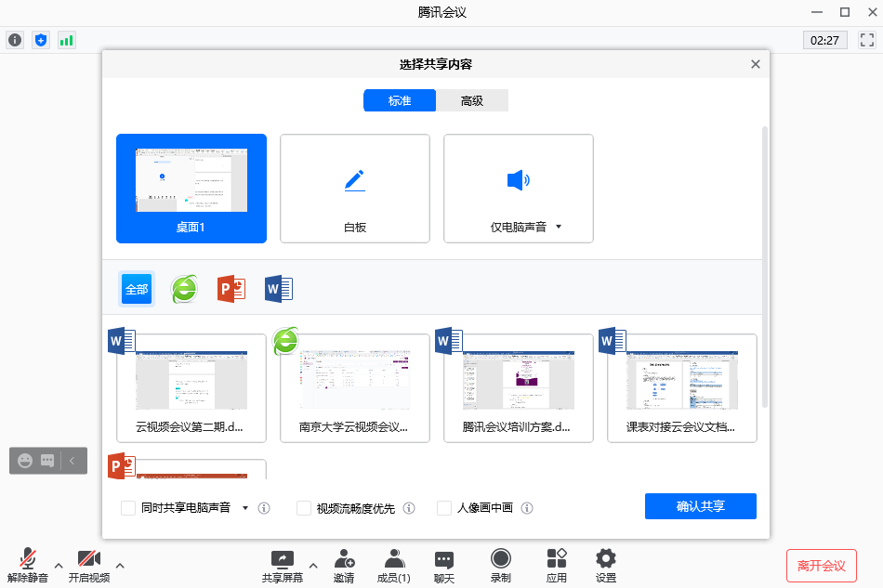Click the 02:27 meeting timer

(x=825, y=41)
